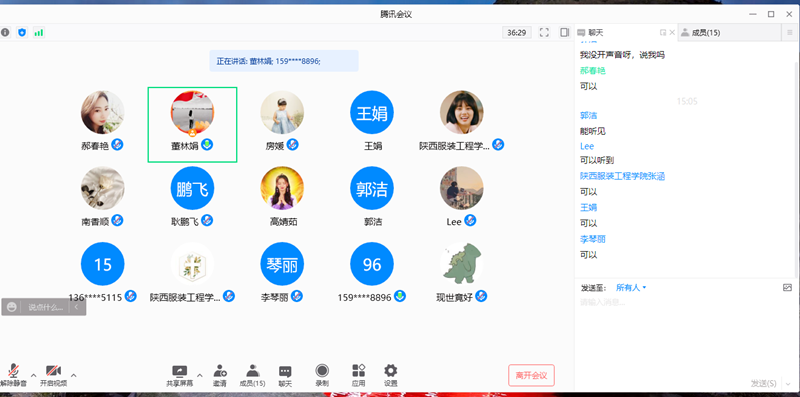Screen dimensions: 800x397
Task: Click the 离开会议 button
Action: (x=531, y=376)
